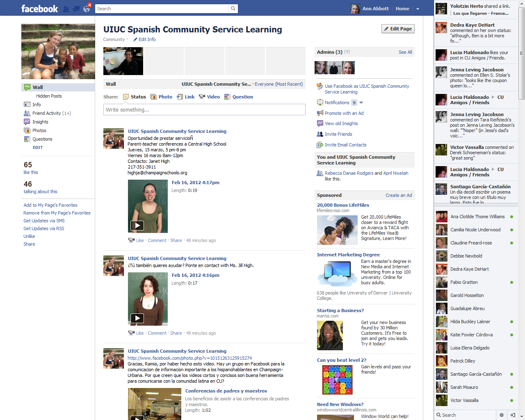The width and height of the screenshot is (525, 420).
Task: Click Add to My Page's Favorites
Action: point(50,205)
